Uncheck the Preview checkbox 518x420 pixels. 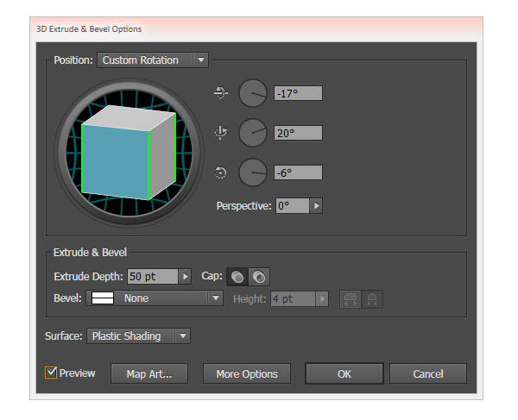tap(51, 373)
